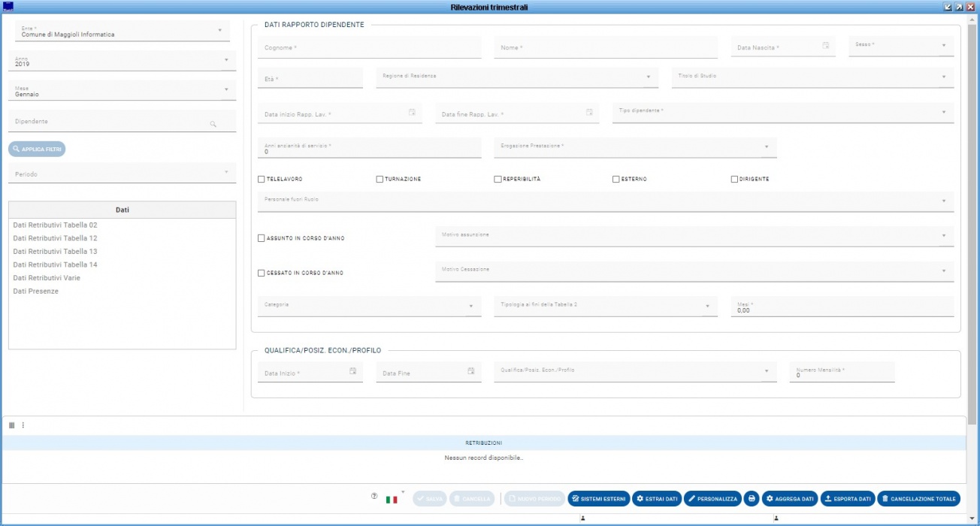Image resolution: width=980 pixels, height=526 pixels.
Task: Expand the Mese dropdown showing Gennaio
Action: click(x=225, y=90)
